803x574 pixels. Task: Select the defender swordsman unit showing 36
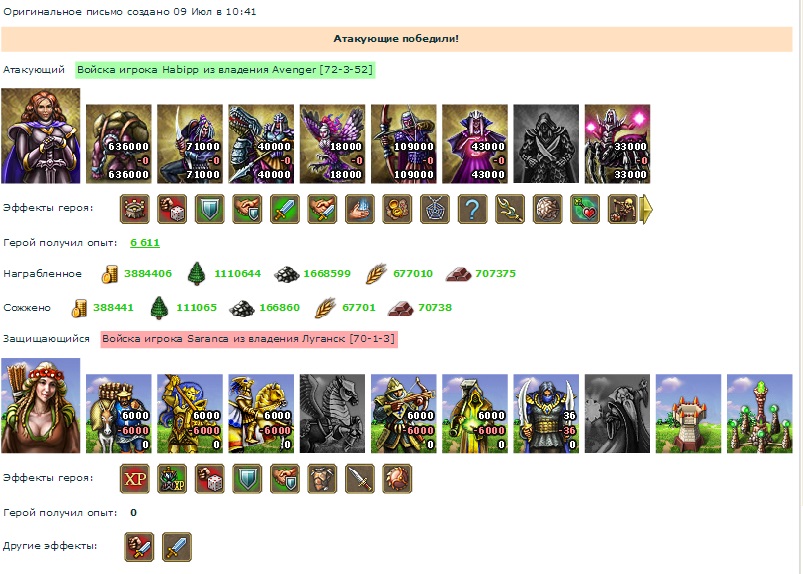546,414
